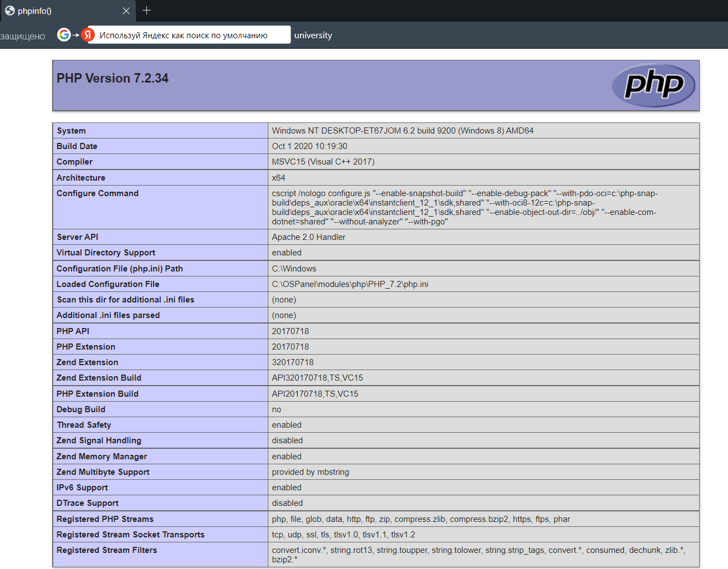728x569 pixels.
Task: Click the Yandex logo icon
Action: pyautogui.click(x=88, y=35)
